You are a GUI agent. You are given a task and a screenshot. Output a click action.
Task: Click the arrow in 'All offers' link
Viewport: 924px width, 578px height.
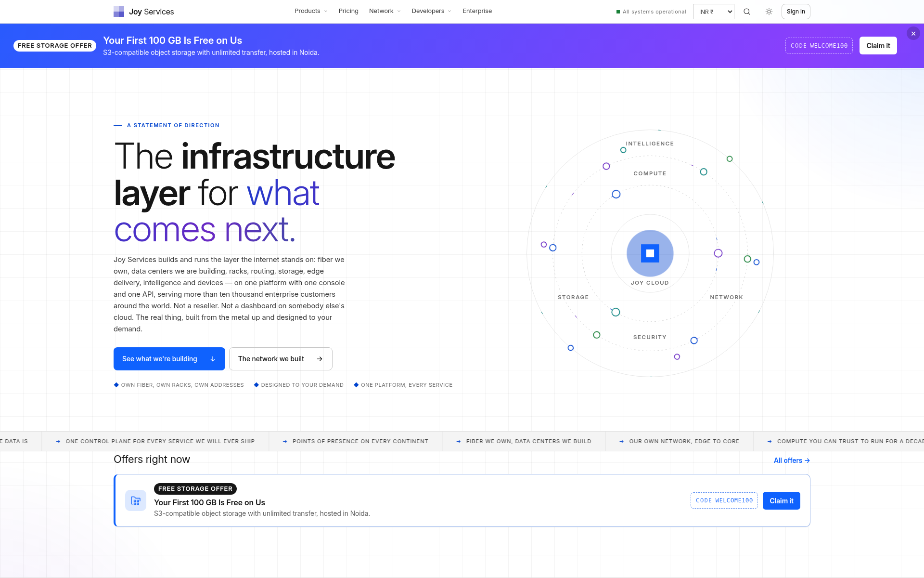807,460
